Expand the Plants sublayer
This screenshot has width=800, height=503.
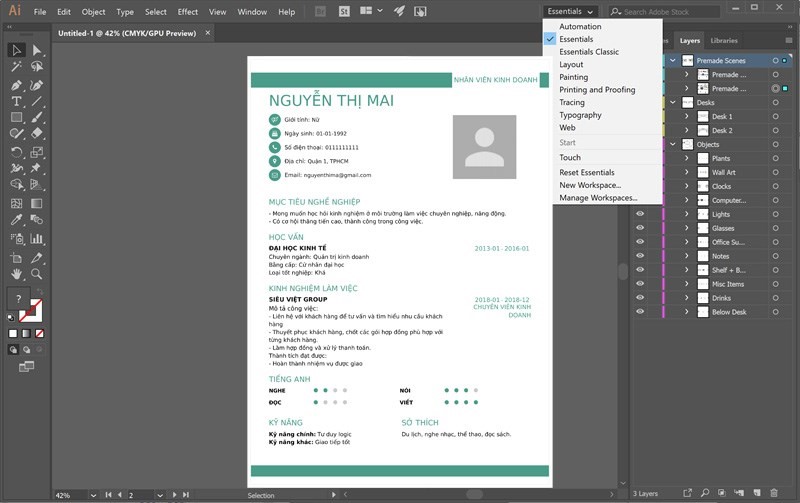[x=687, y=158]
